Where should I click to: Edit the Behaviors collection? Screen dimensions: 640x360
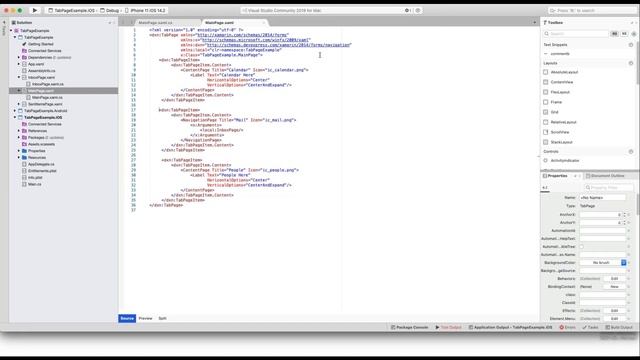[614, 278]
